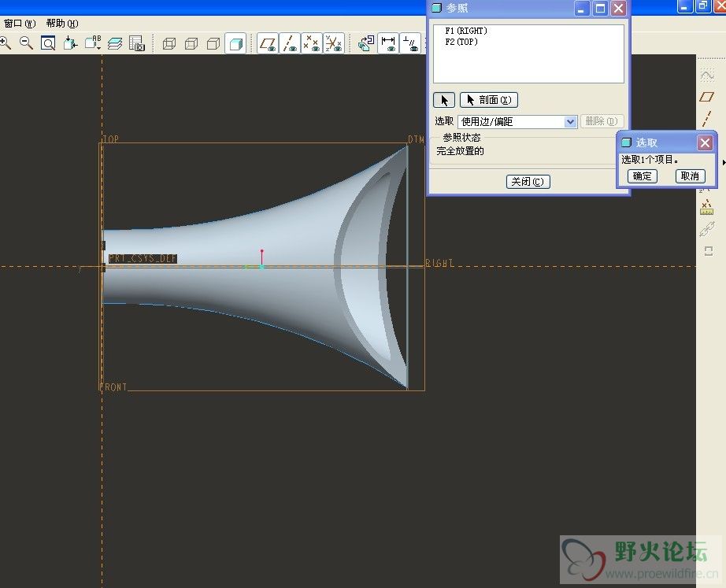Open the layers icon in the toolbar
This screenshot has height=588, width=726.
pyautogui.click(x=115, y=43)
